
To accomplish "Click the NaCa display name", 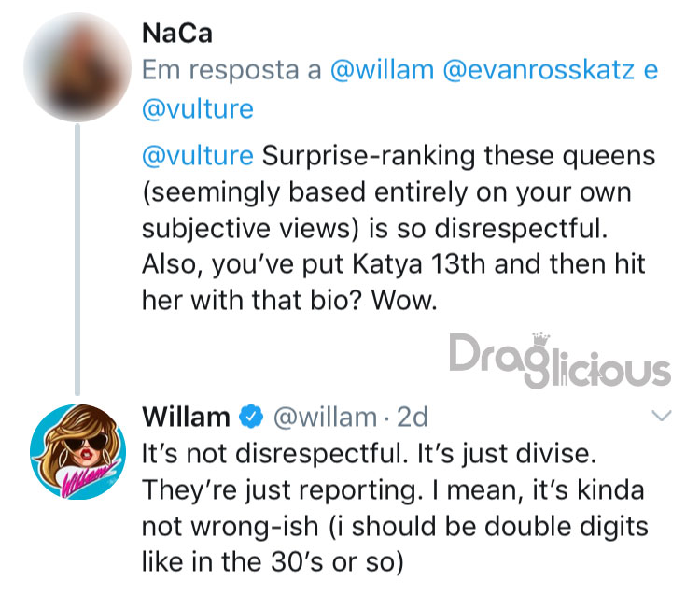I will pos(177,34).
